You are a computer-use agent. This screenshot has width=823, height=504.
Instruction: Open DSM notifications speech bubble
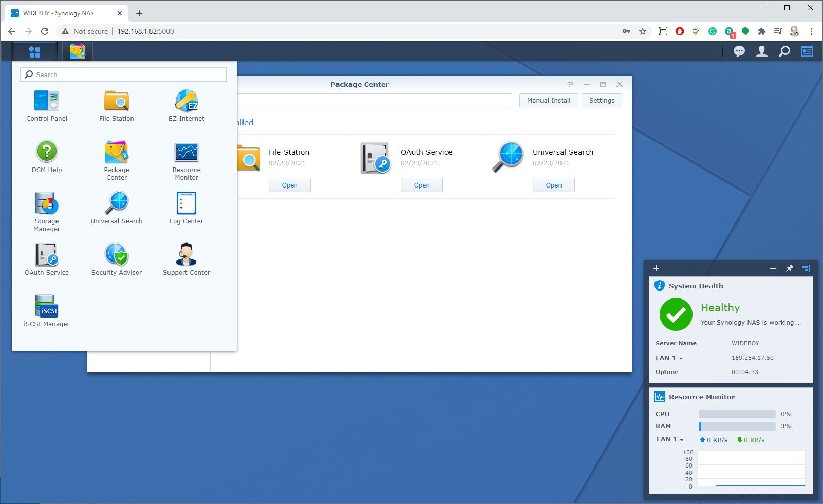tap(739, 51)
